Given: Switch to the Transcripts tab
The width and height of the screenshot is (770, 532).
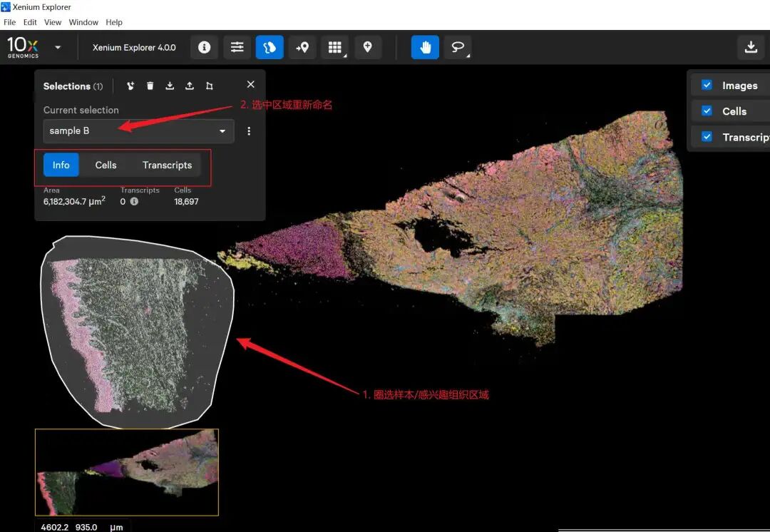Looking at the screenshot, I should click(x=167, y=165).
